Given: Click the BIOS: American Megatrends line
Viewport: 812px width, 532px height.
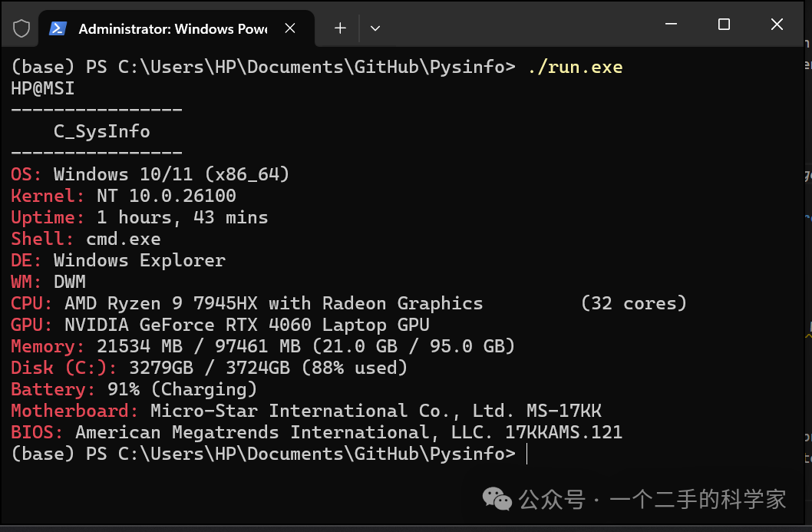Looking at the screenshot, I should (x=316, y=432).
